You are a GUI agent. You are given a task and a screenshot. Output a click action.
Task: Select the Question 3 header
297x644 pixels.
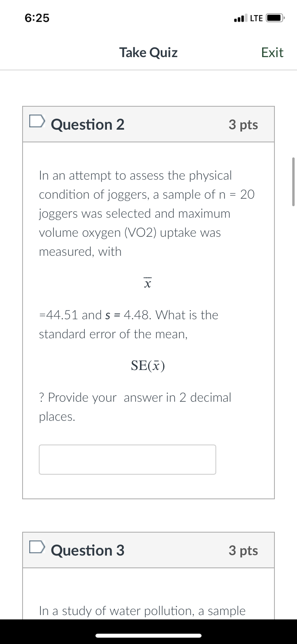(x=87, y=550)
